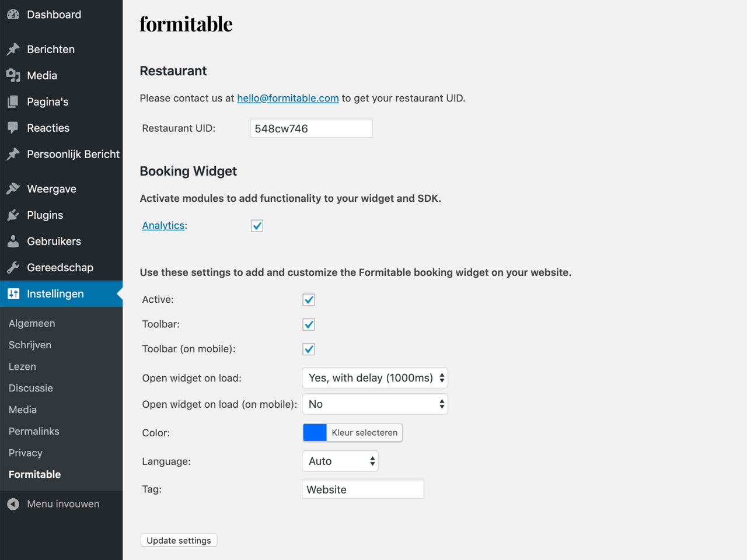The height and width of the screenshot is (560, 747).
Task: Click the blue color swatch
Action: [x=315, y=432]
